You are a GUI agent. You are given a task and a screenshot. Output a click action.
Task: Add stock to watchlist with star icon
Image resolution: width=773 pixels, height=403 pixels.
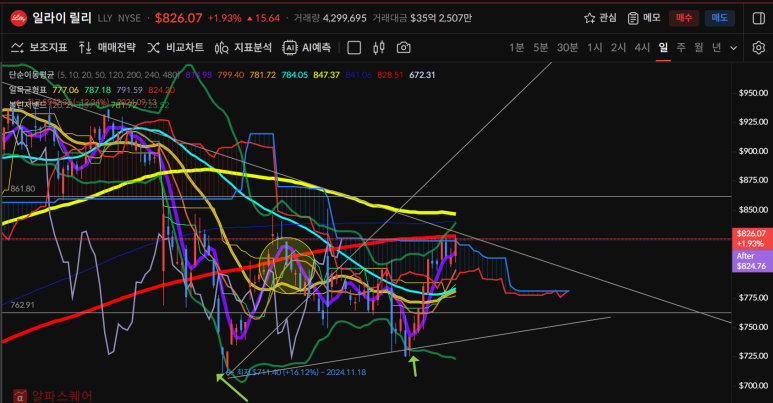(589, 18)
